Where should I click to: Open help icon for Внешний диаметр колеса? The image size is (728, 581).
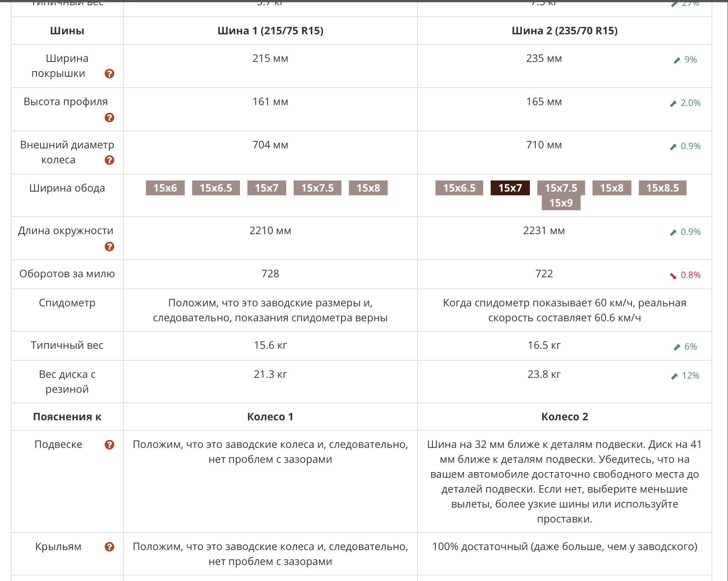(x=109, y=160)
